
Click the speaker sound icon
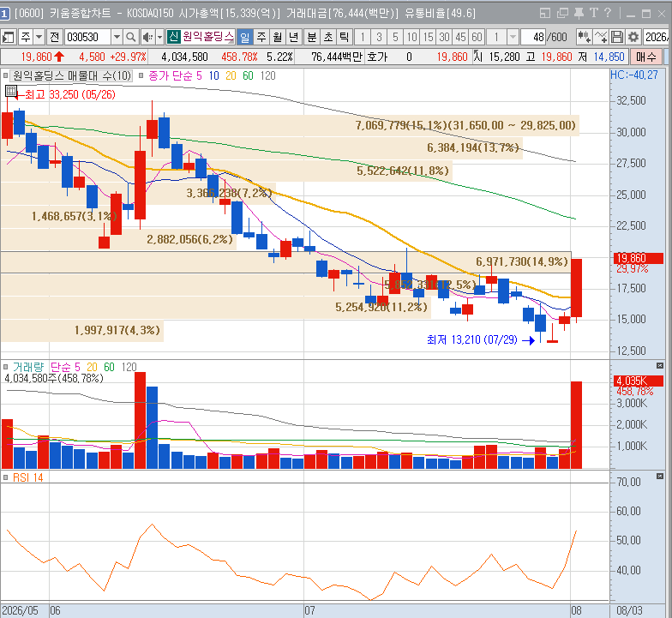pos(147,38)
